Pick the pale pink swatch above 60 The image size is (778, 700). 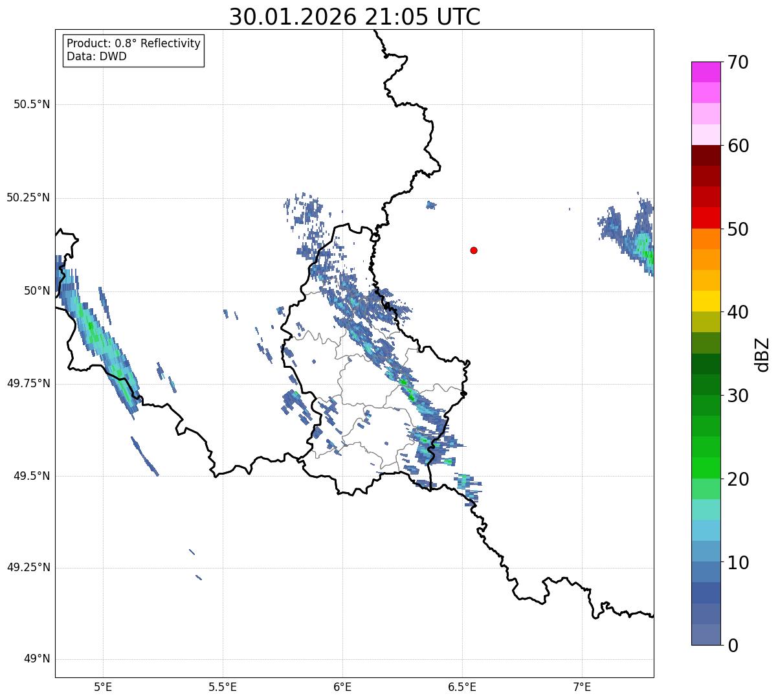coord(706,135)
